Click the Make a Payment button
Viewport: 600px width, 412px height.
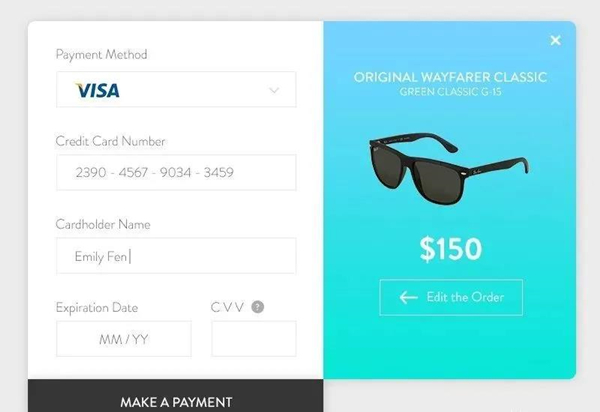point(176,396)
